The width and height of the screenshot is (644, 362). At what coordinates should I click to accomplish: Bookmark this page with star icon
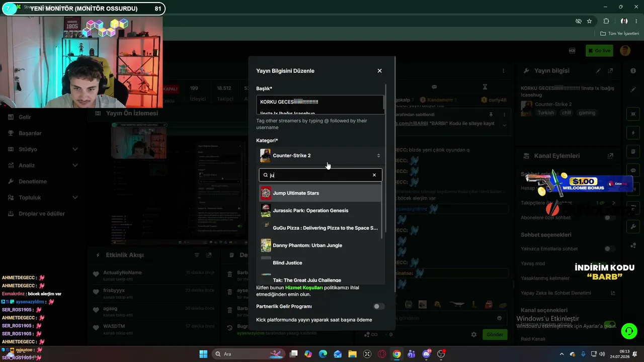point(589,21)
